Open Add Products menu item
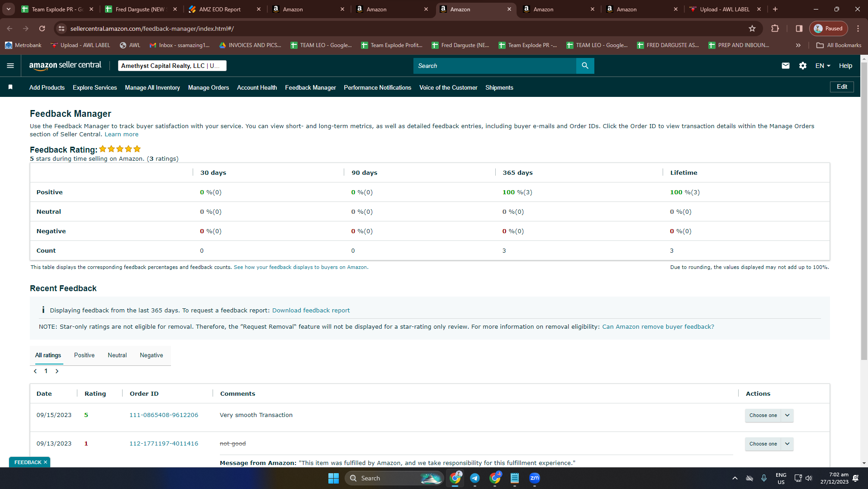The height and width of the screenshot is (489, 868). [x=47, y=87]
